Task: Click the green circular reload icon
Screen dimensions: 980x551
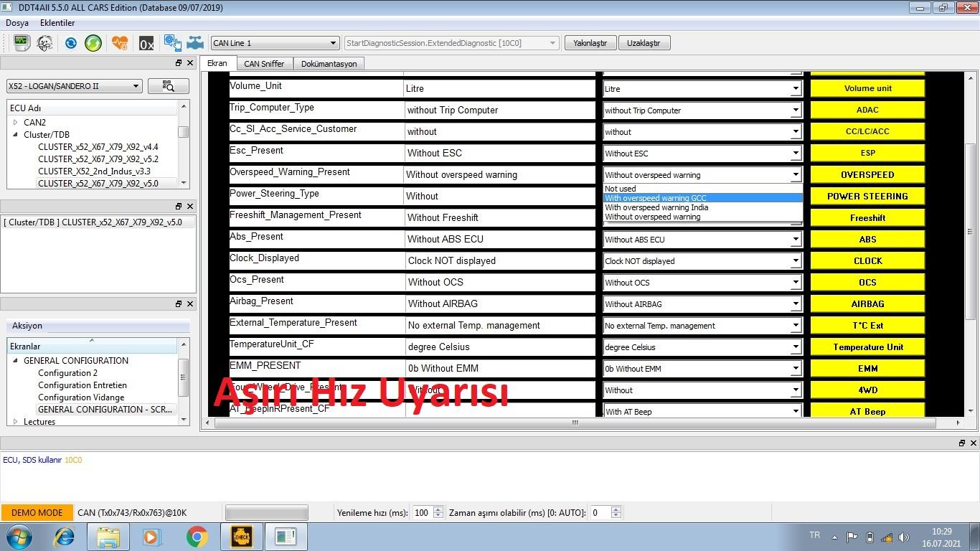Action: click(x=93, y=43)
